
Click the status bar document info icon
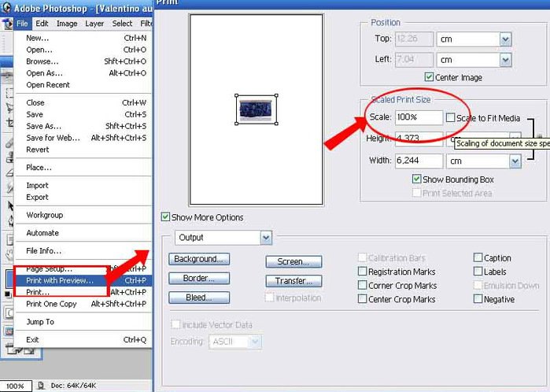pyautogui.click(x=41, y=386)
